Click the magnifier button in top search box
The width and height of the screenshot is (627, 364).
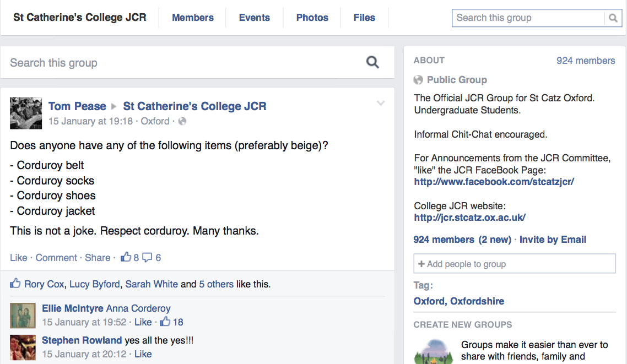coord(613,18)
